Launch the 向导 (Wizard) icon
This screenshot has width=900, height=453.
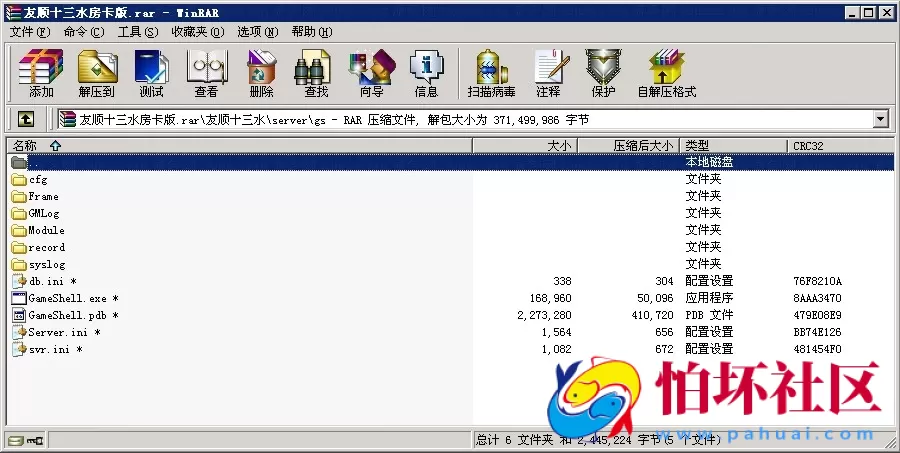pos(371,74)
